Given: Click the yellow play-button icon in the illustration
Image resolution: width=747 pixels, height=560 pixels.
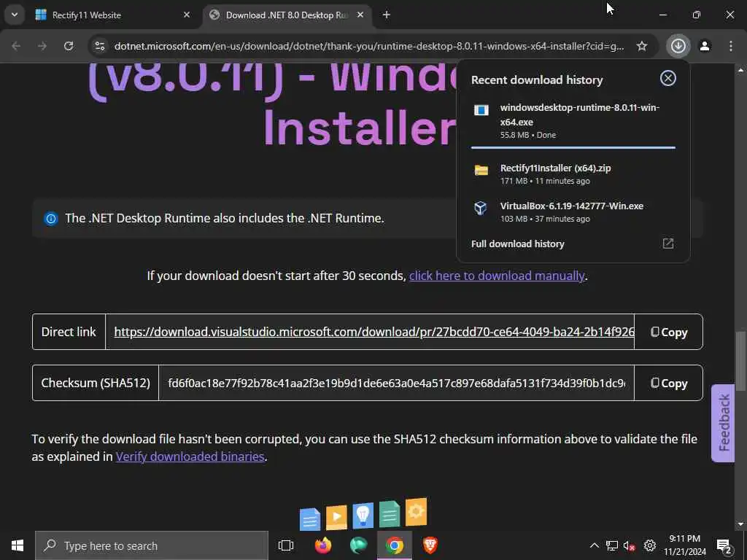Looking at the screenshot, I should tap(337, 517).
